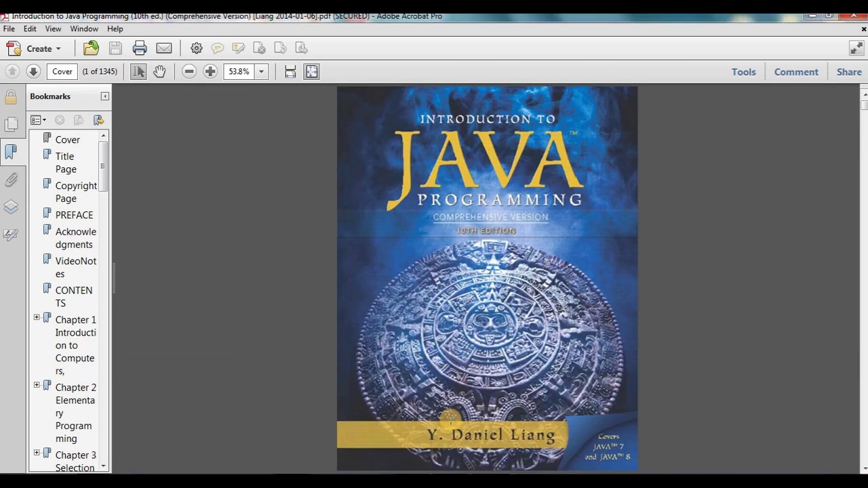The height and width of the screenshot is (488, 868).
Task: Click the delete page toolbar icon
Action: 259,48
